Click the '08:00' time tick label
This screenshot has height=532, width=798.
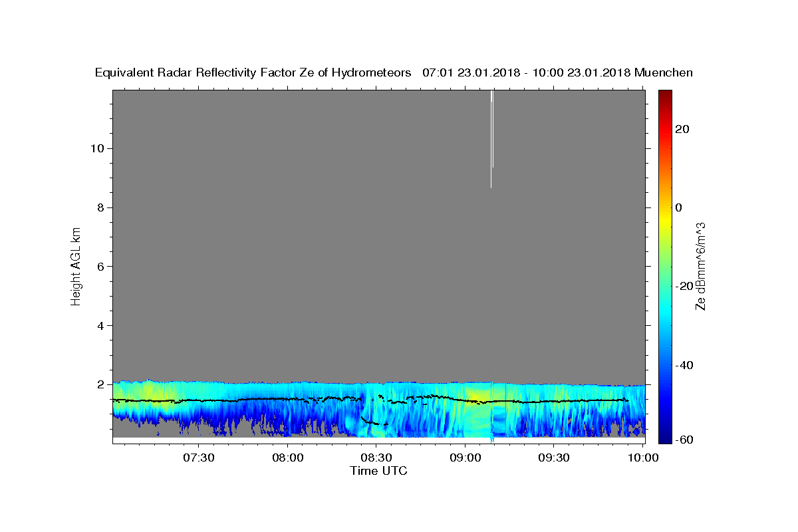[x=288, y=458]
